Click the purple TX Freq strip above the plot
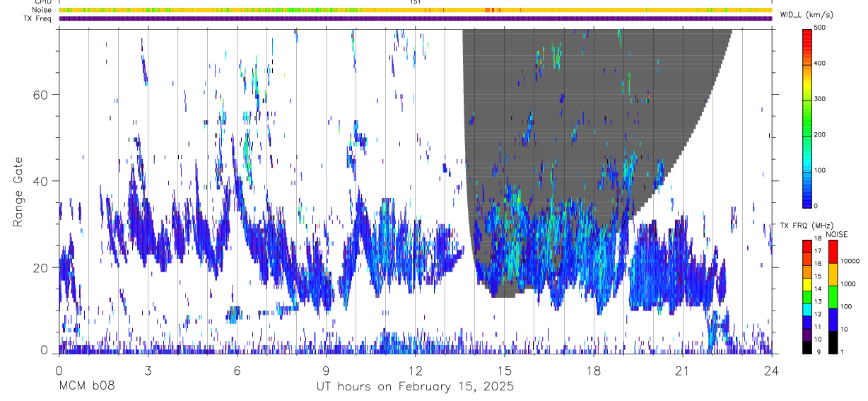The height and width of the screenshot is (401, 868). click(415, 18)
